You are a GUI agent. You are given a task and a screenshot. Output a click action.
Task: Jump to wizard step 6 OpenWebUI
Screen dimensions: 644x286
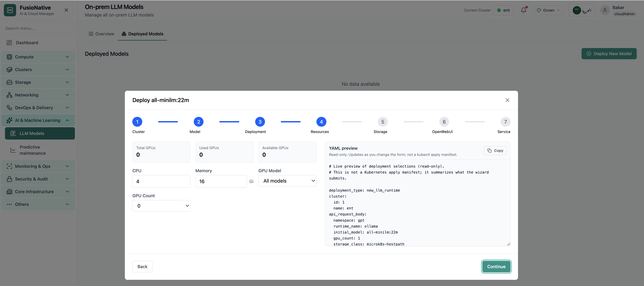click(444, 122)
